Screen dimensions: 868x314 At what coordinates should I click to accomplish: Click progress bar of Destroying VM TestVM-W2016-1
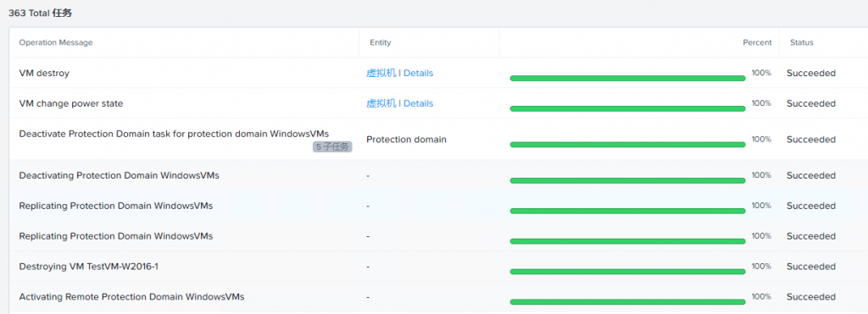tap(628, 272)
